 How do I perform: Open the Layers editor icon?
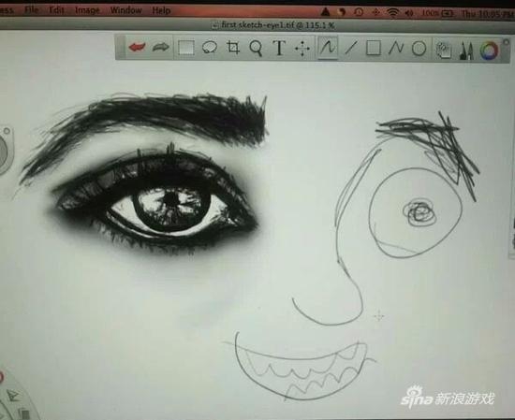(x=444, y=50)
